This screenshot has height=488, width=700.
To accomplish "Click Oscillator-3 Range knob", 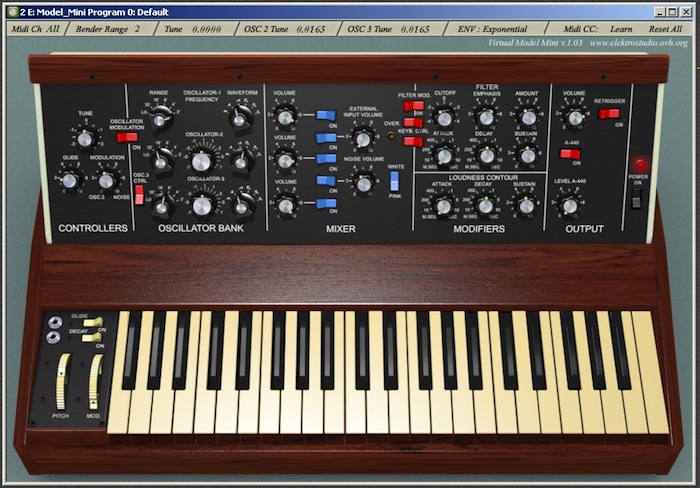I will [162, 206].
